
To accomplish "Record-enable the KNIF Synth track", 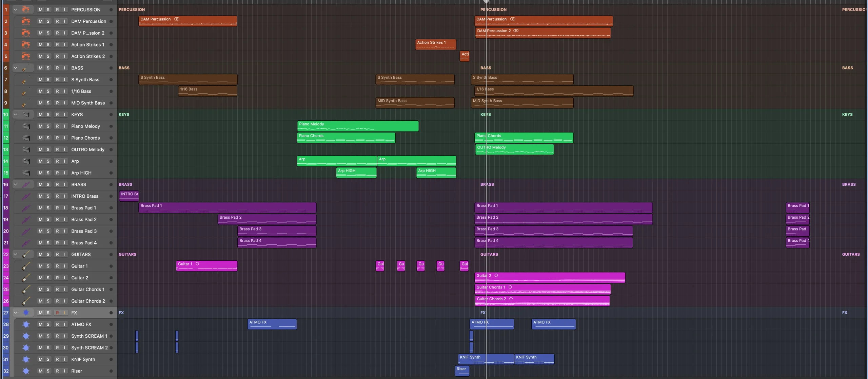I will point(57,359).
